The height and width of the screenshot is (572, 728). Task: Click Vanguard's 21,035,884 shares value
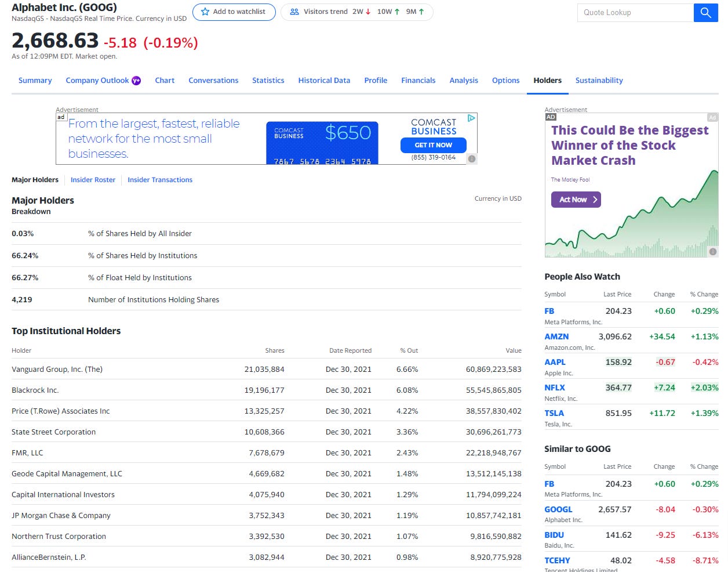[x=264, y=369]
